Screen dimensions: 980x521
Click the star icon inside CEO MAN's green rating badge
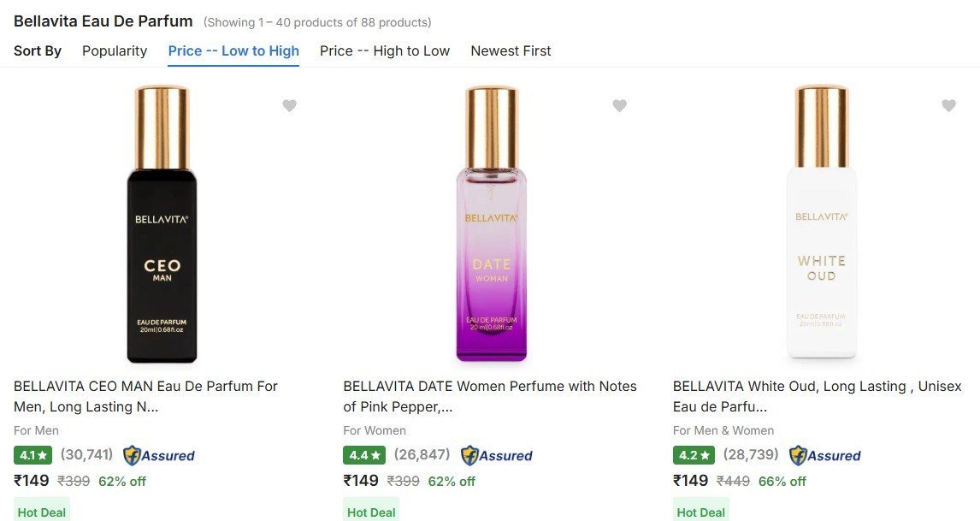click(x=44, y=455)
